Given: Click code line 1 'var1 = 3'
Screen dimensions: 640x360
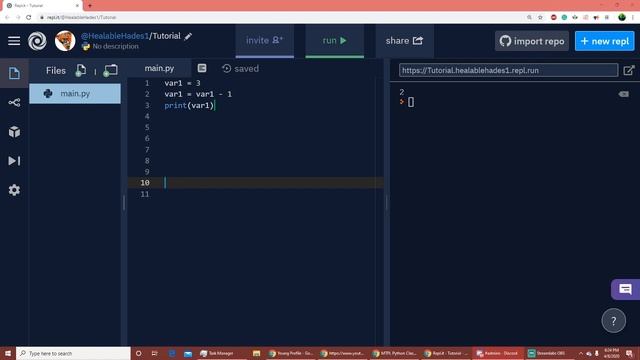Looking at the screenshot, I should tap(182, 83).
